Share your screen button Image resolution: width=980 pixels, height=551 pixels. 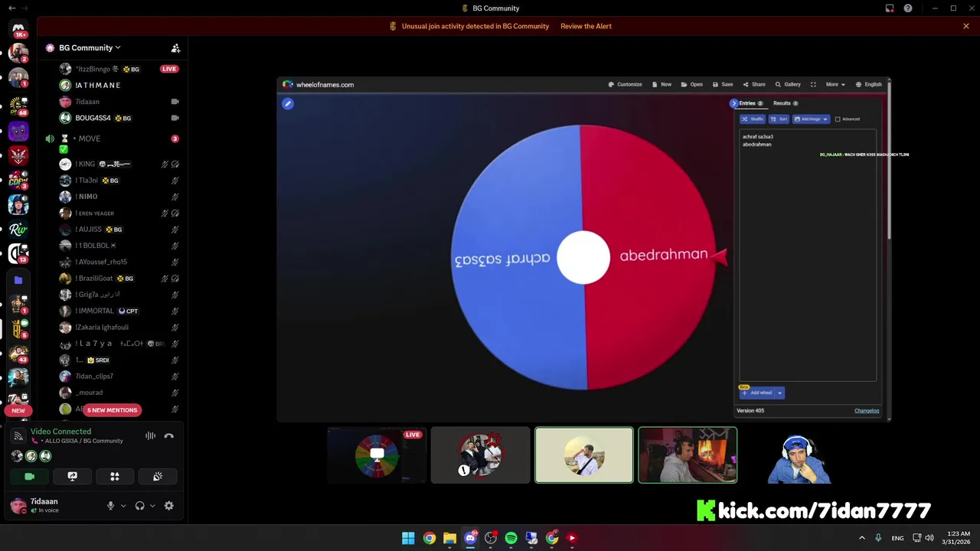[x=72, y=476]
